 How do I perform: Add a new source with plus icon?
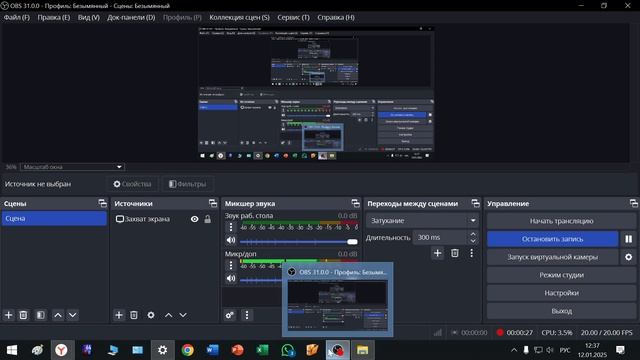(x=119, y=315)
